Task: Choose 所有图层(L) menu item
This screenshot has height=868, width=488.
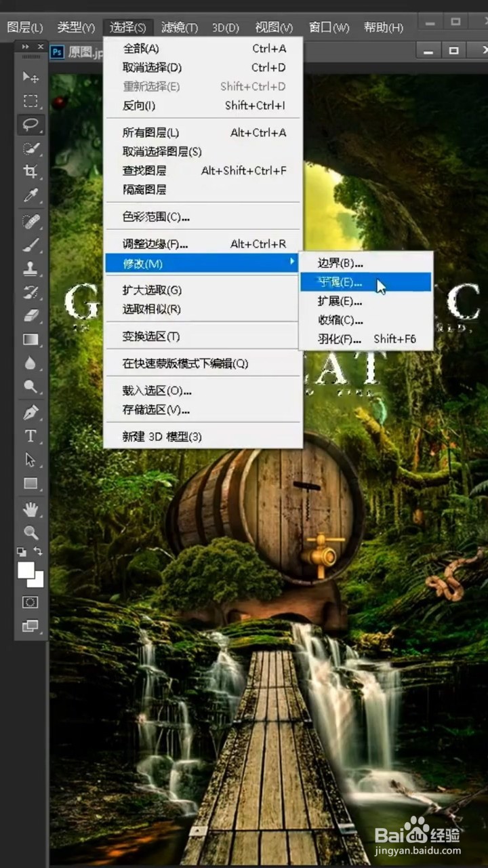Action: pos(203,133)
